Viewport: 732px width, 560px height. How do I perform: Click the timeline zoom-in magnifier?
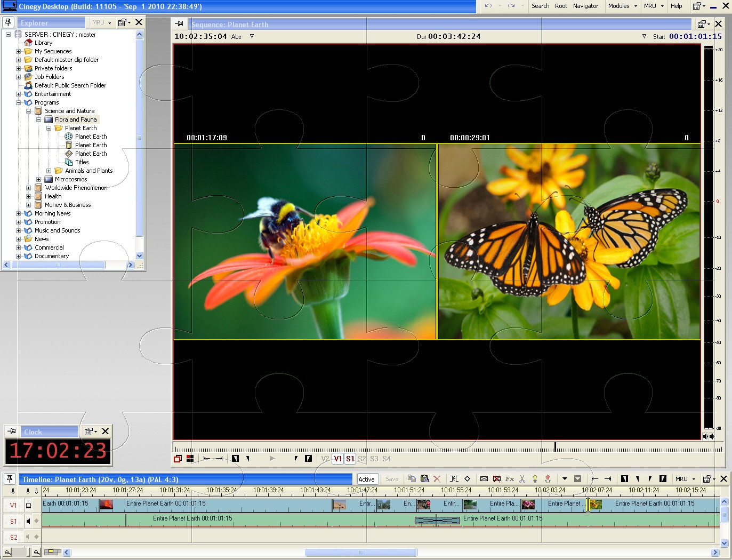tap(36, 553)
